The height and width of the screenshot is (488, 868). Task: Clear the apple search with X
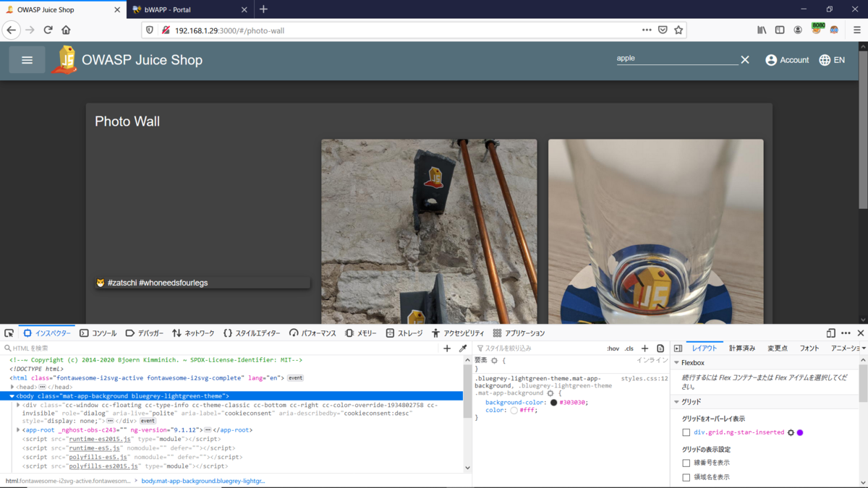pyautogui.click(x=745, y=60)
